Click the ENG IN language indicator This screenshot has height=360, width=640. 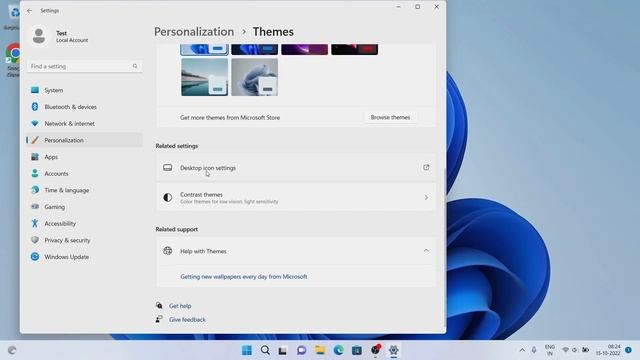550,350
